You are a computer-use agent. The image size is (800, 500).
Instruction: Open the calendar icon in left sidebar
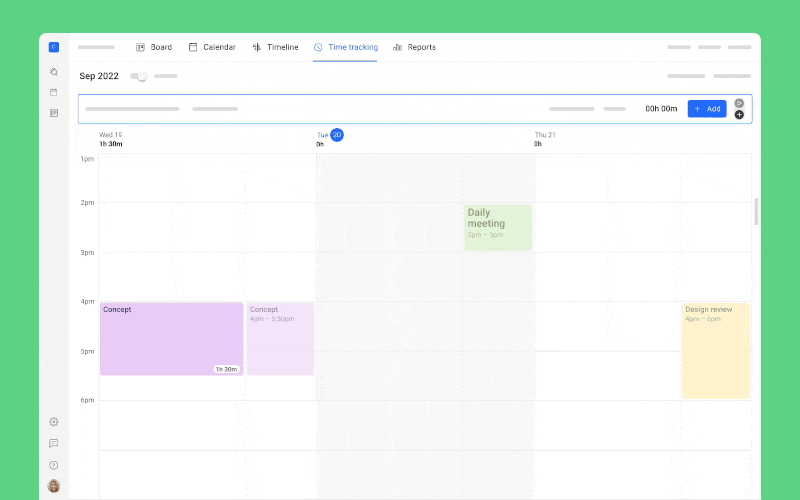pyautogui.click(x=54, y=92)
